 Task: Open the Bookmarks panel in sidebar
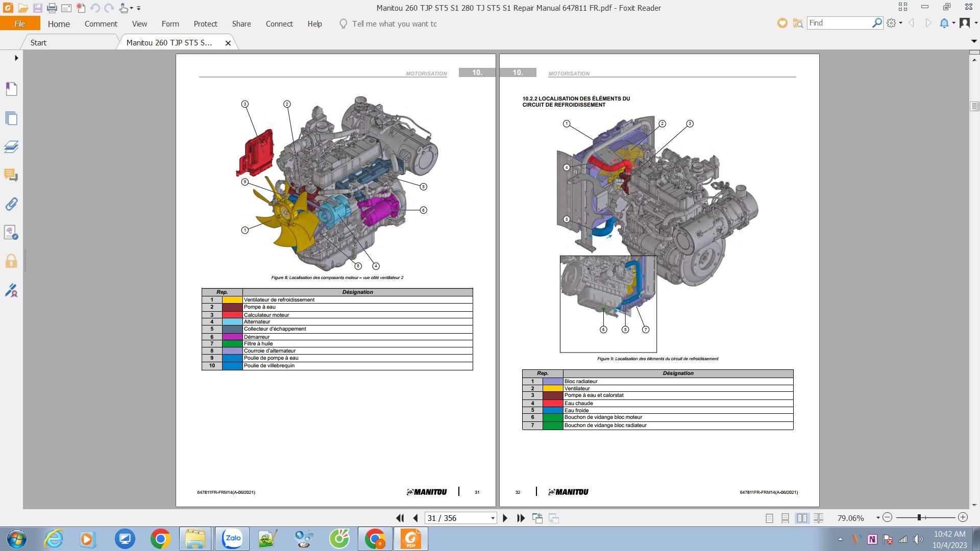(x=11, y=89)
